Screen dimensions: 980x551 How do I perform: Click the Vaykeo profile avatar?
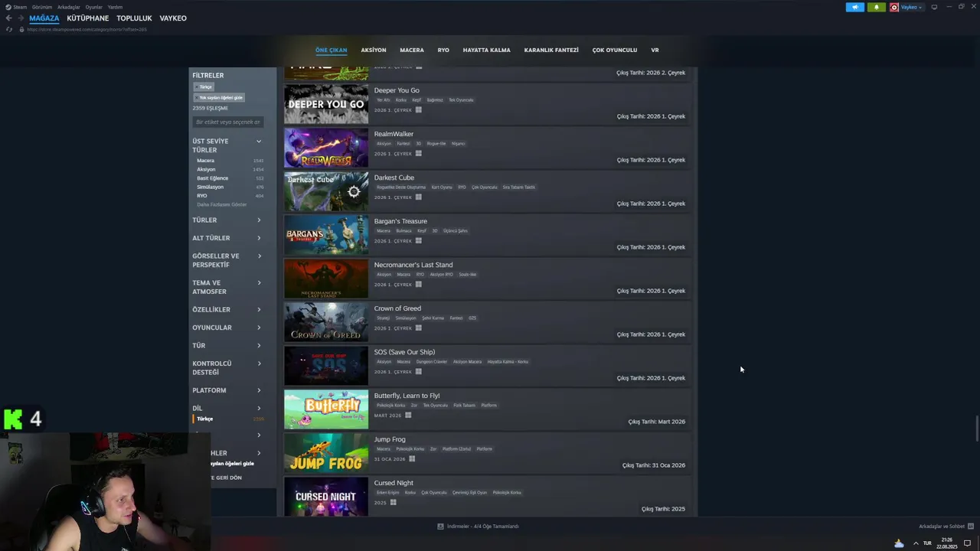894,7
